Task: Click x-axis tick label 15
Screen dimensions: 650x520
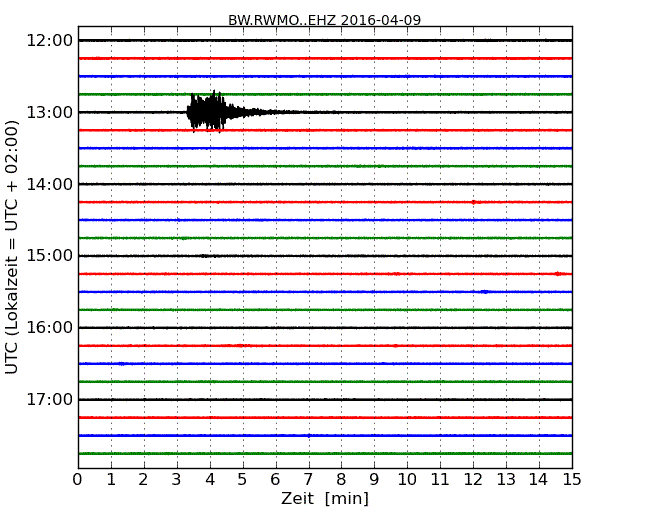Action: tap(572, 480)
